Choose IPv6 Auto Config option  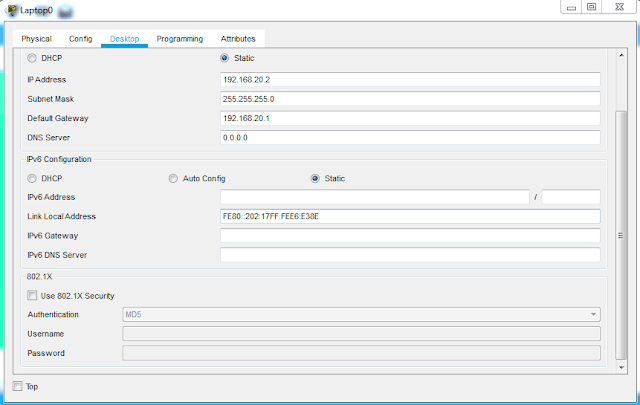point(173,178)
